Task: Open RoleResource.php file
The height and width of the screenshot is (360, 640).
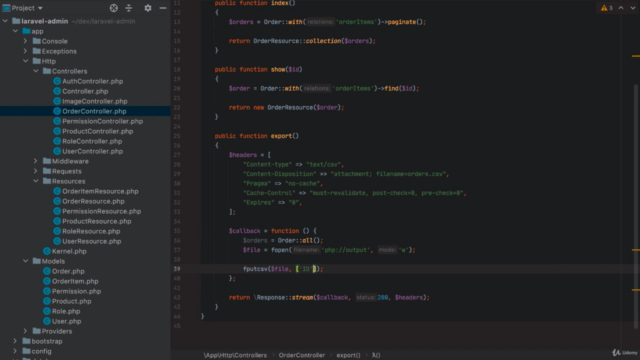Action: click(x=91, y=231)
